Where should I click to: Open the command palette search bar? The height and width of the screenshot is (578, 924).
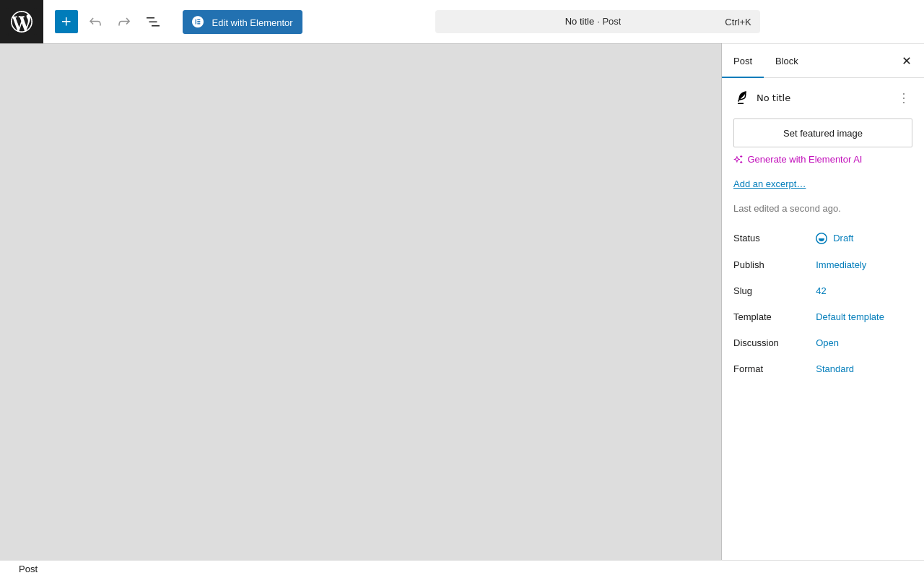coord(598,22)
